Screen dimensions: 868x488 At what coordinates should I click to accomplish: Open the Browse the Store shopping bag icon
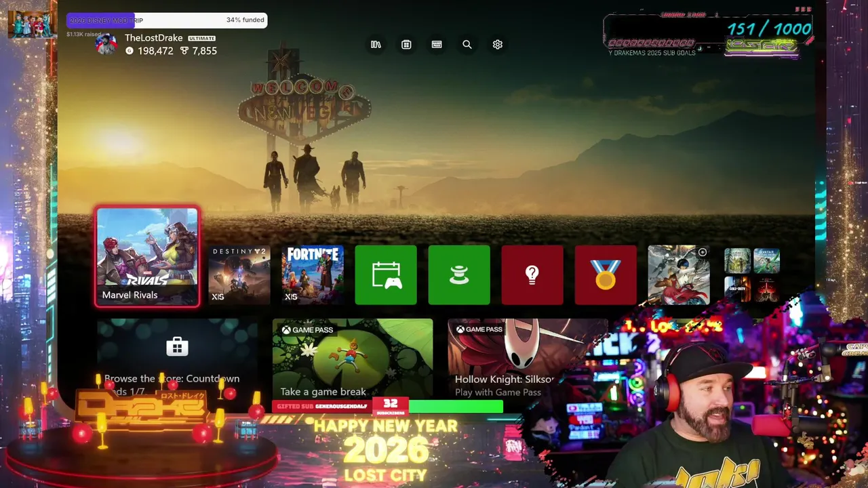coord(177,347)
